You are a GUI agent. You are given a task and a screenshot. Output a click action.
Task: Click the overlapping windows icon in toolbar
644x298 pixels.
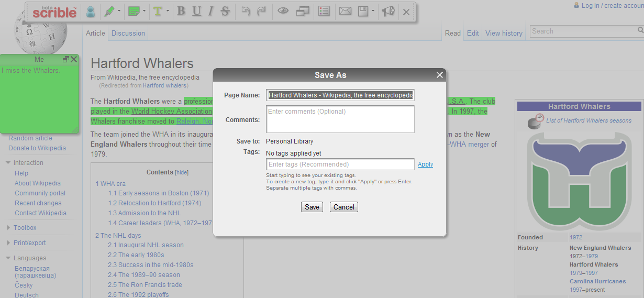pyautogui.click(x=303, y=11)
